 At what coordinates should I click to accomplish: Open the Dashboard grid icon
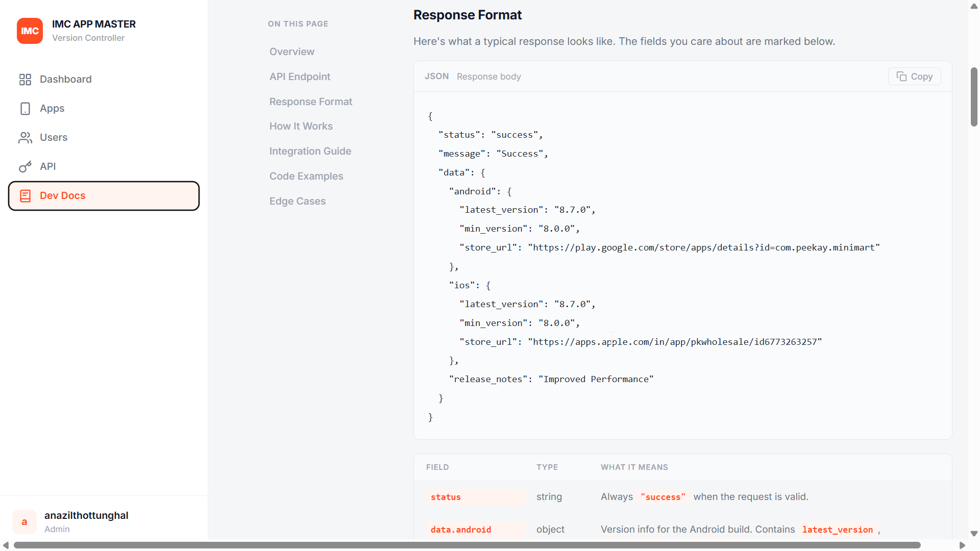[25, 79]
